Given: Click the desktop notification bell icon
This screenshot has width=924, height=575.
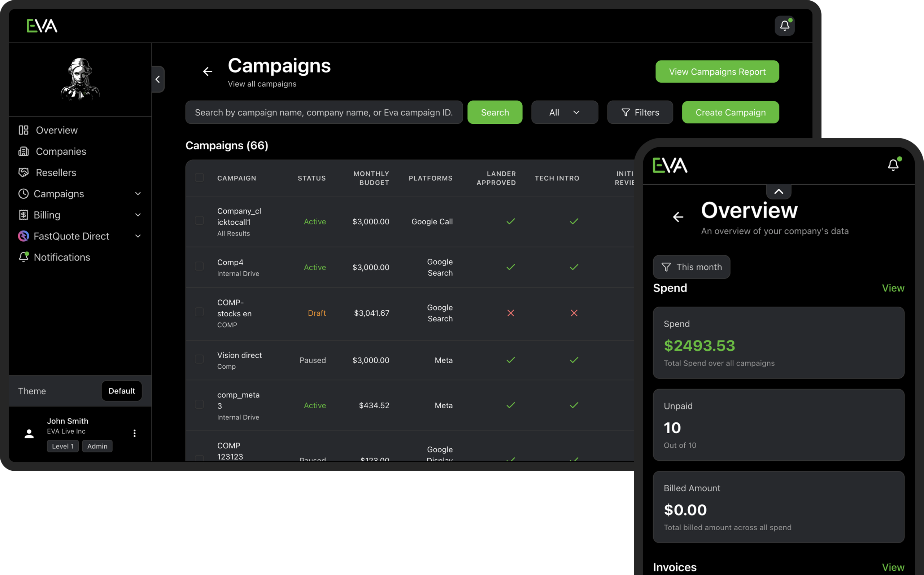Looking at the screenshot, I should click(784, 26).
